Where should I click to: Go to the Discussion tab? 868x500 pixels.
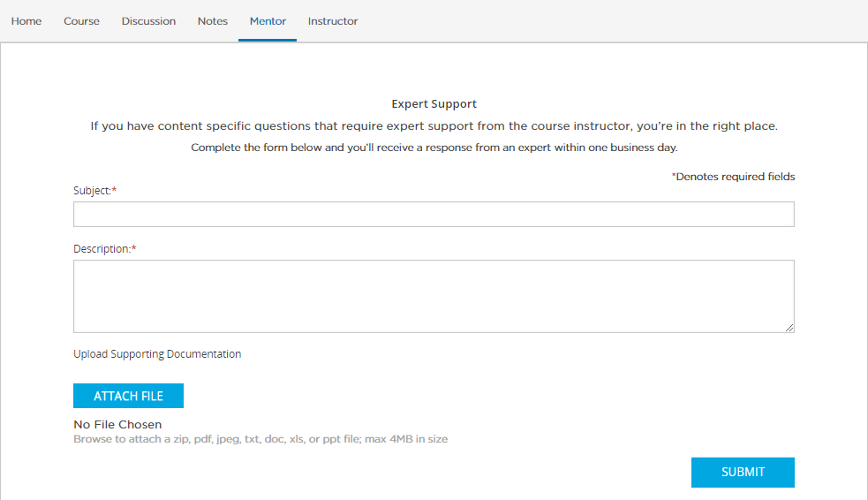tap(148, 21)
